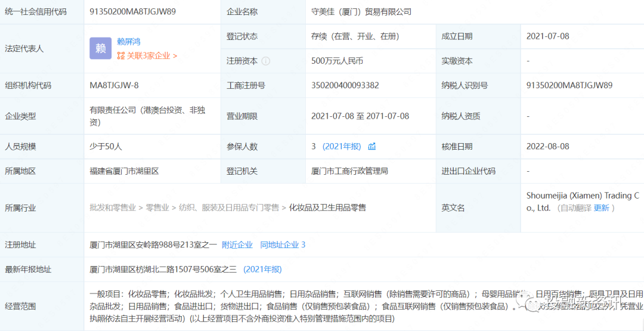
Task: Click the 法定代表人 label cell
Action: point(42,48)
